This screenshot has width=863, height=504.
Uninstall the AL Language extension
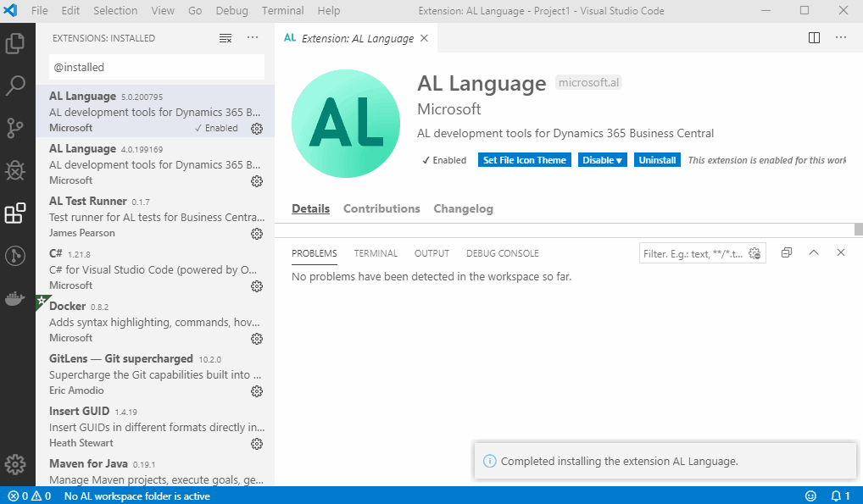[x=657, y=159]
